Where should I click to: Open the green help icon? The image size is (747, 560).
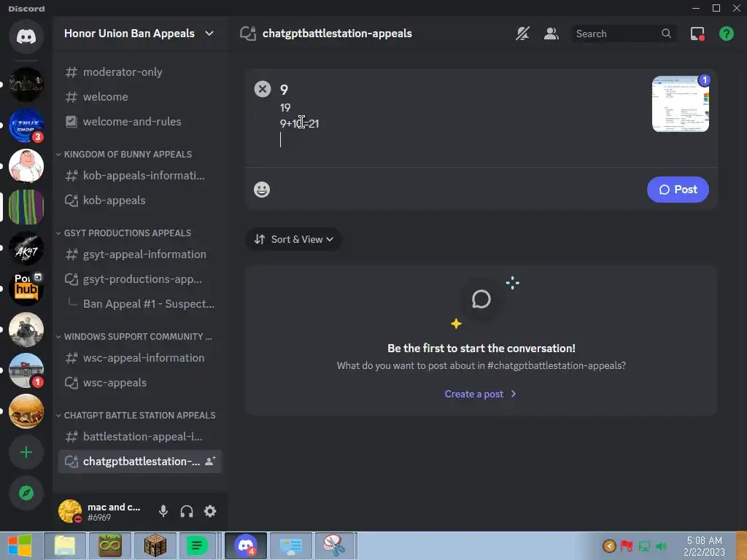pos(726,34)
